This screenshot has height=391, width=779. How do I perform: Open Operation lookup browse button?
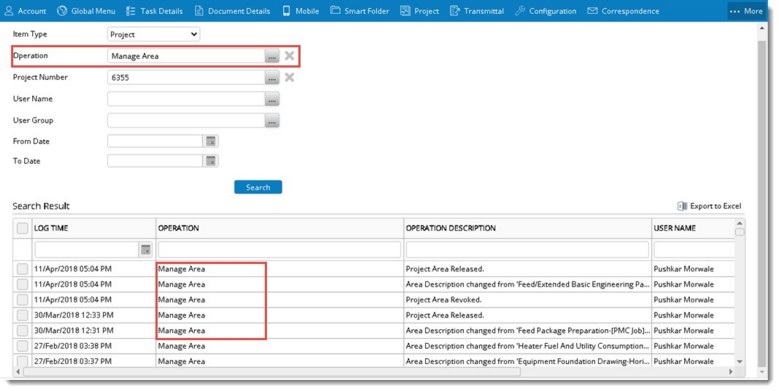tap(272, 56)
